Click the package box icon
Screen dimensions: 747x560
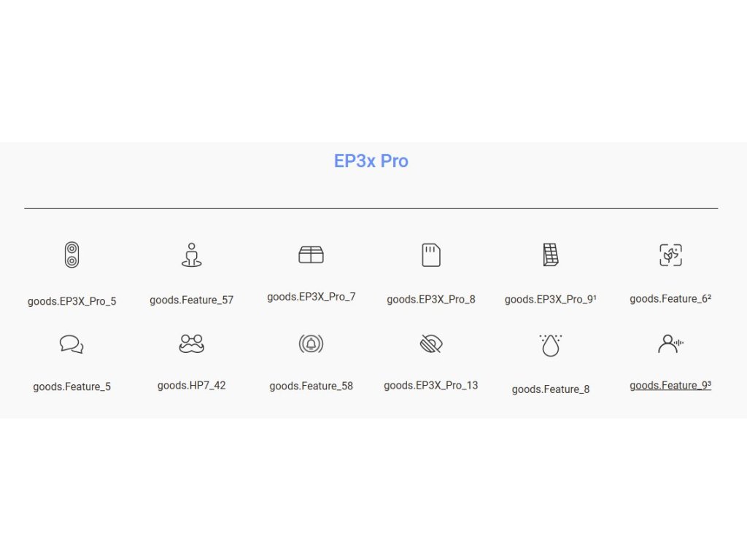pyautogui.click(x=311, y=254)
